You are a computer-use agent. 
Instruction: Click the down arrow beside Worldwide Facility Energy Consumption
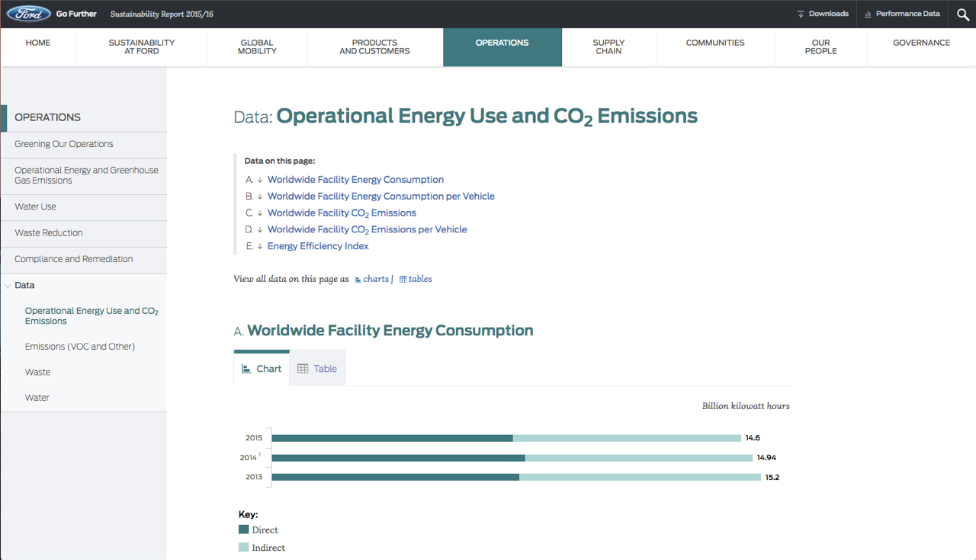click(x=260, y=180)
